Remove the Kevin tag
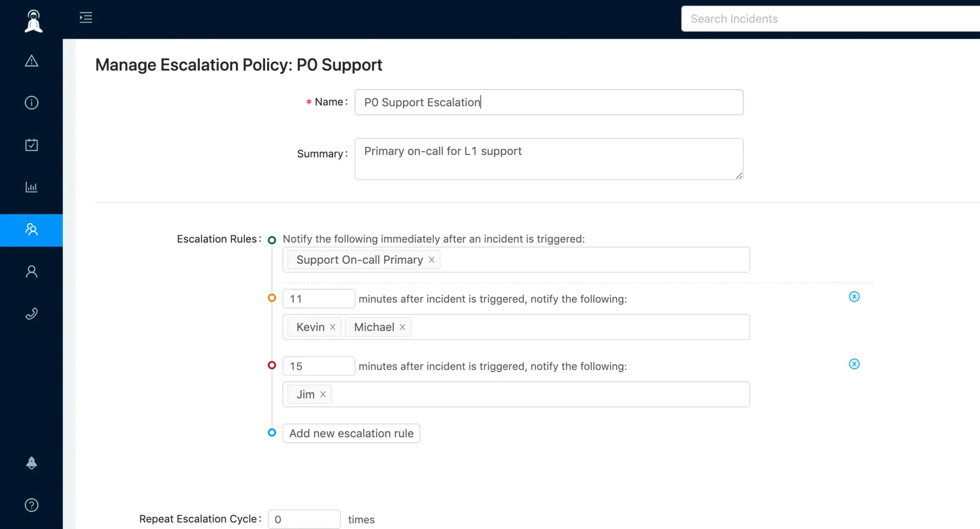 [x=333, y=327]
